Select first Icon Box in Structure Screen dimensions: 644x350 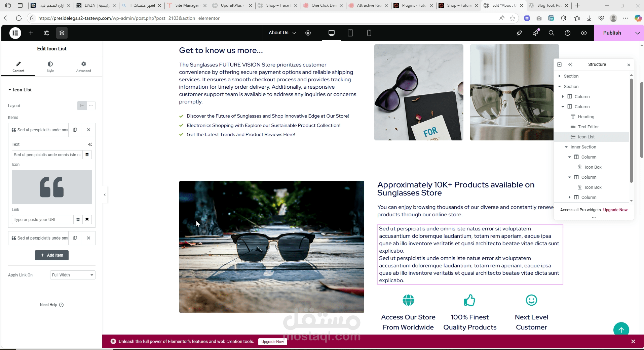[593, 167]
